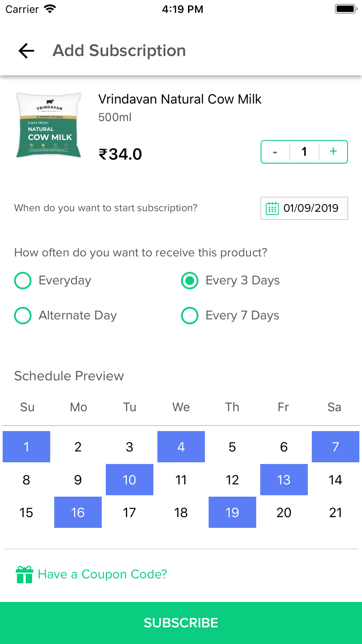Tap the Wi-Fi status icon
The image size is (362, 644).
coord(50,9)
